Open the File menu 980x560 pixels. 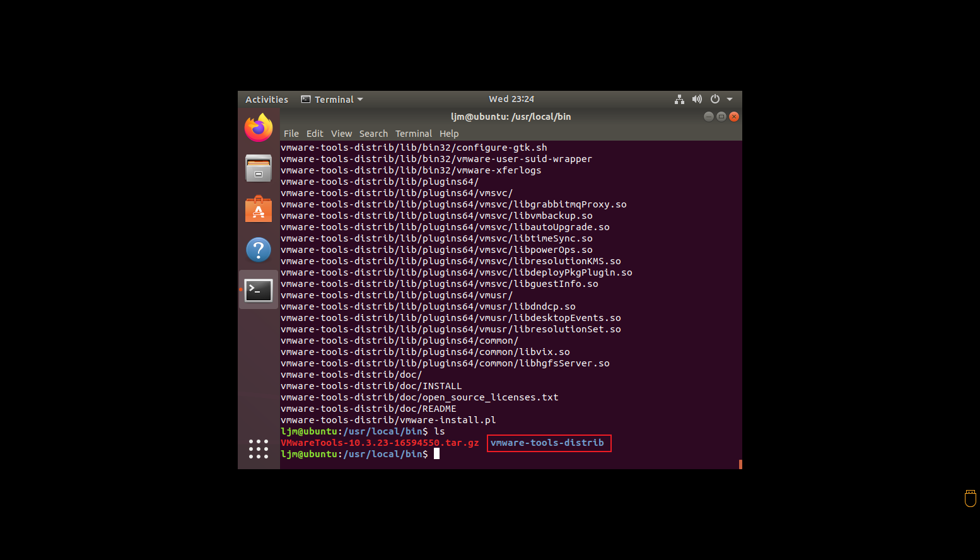291,134
